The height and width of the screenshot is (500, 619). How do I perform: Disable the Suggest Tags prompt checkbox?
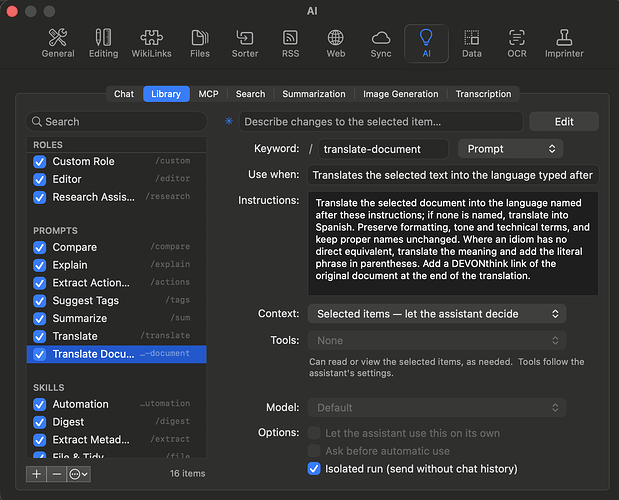(x=39, y=301)
